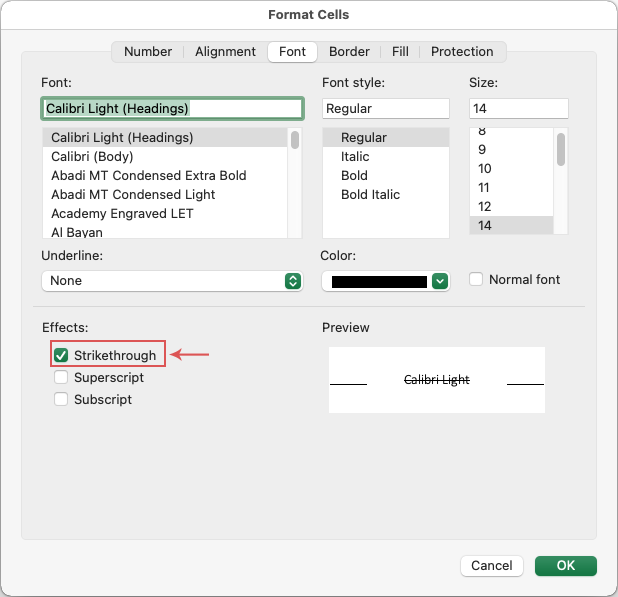Switch to the Number tab
This screenshot has width=618, height=597.
148,52
